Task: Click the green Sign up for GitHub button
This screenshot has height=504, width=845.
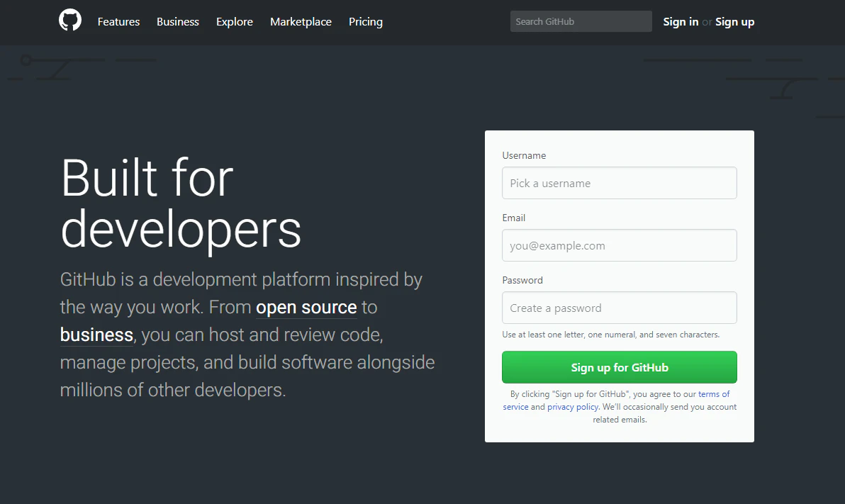Action: pos(619,367)
